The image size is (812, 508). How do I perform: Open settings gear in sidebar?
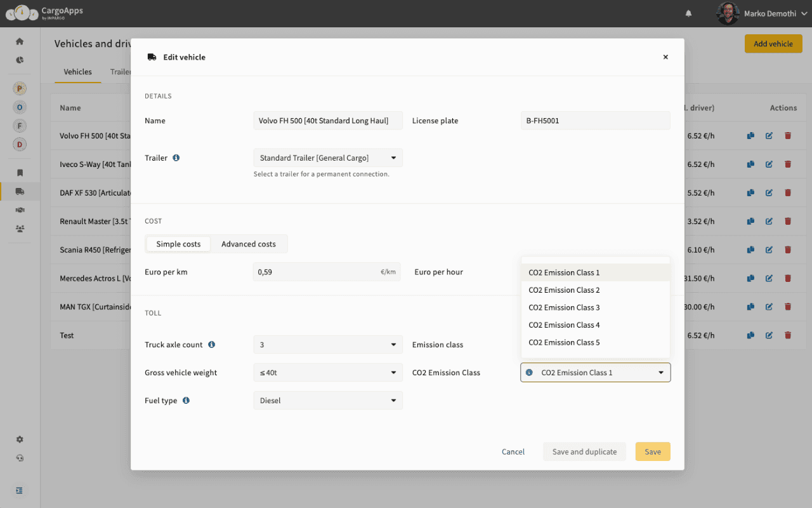pyautogui.click(x=20, y=439)
